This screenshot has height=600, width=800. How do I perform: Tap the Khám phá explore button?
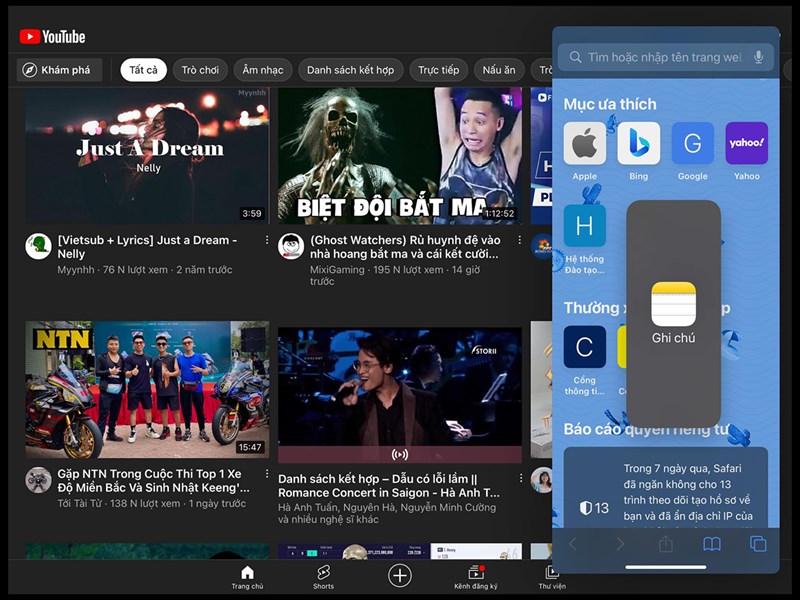click(x=59, y=70)
